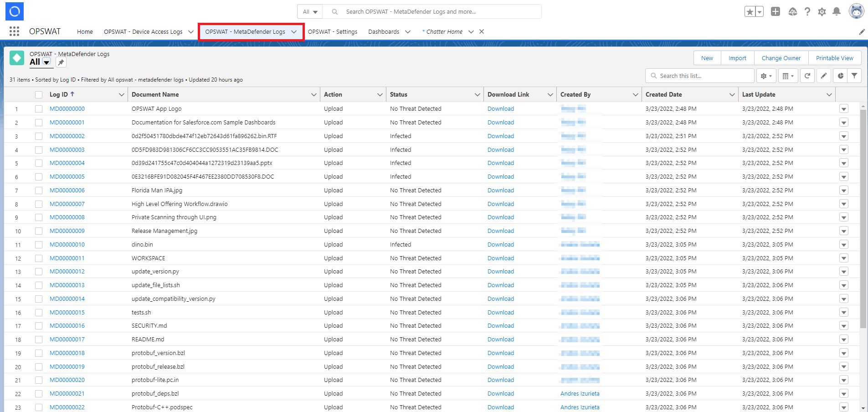The height and width of the screenshot is (412, 868).
Task: Expand the search scope All dropdown
Action: coord(310,12)
